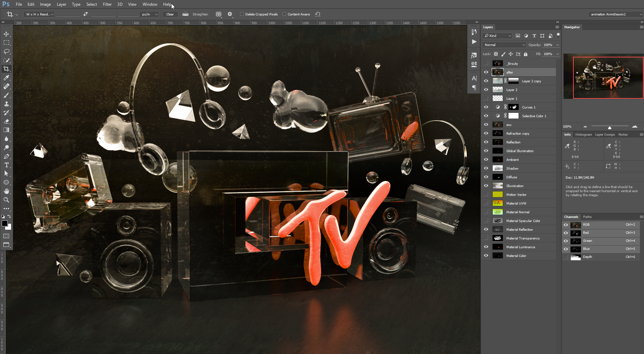Select the Quick Selection tool

(6, 60)
